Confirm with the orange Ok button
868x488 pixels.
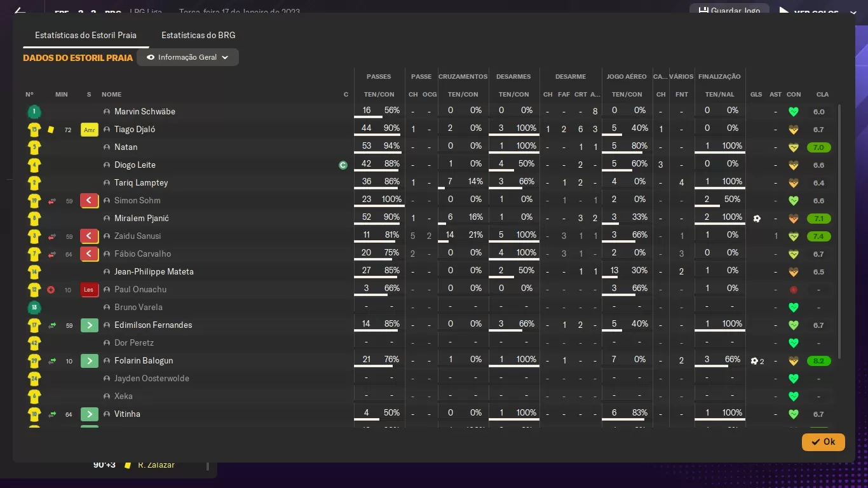tap(824, 442)
